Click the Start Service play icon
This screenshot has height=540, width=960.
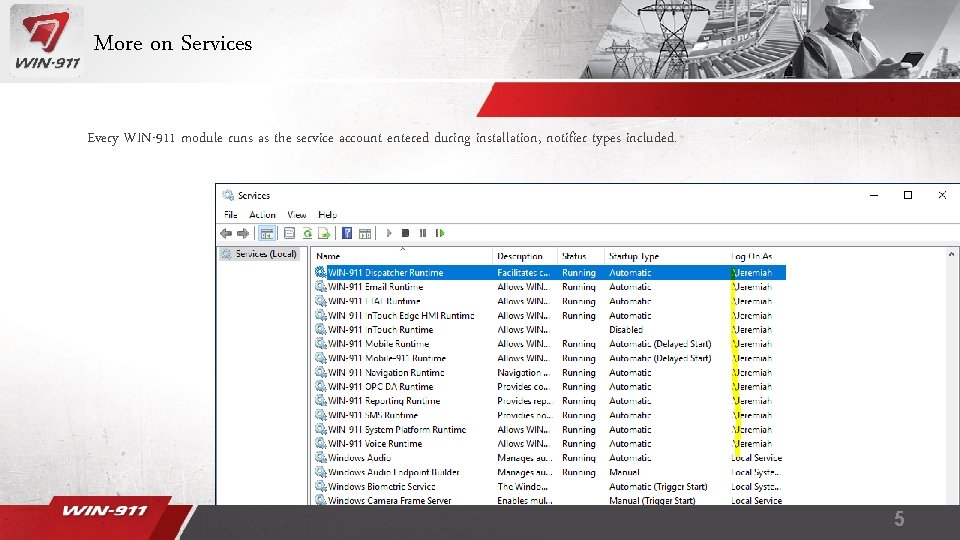click(389, 233)
